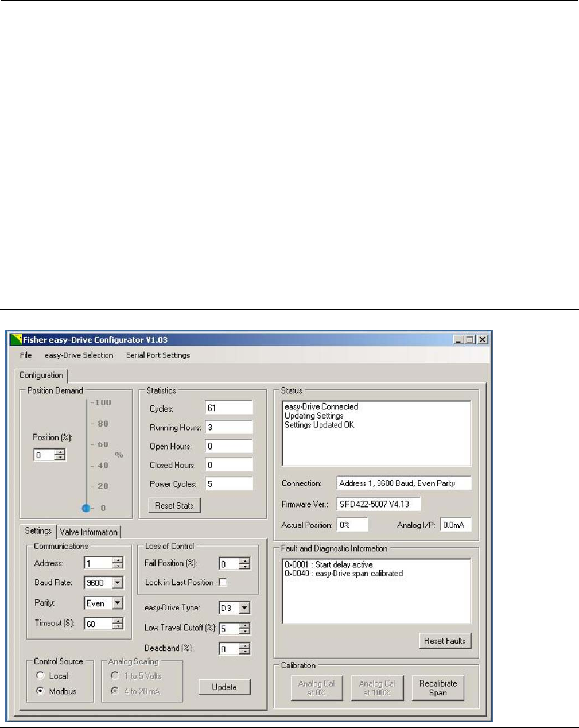Click the Firmware Ver. field

pyautogui.click(x=378, y=505)
